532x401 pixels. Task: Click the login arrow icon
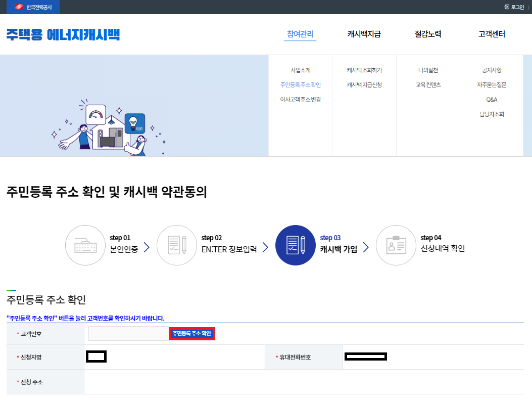[x=507, y=7]
